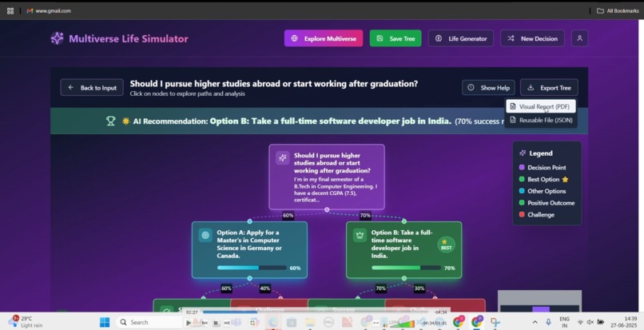644x330 pixels.
Task: Click 'Click on nodes to explore paths' subtitle
Action: 187,93
